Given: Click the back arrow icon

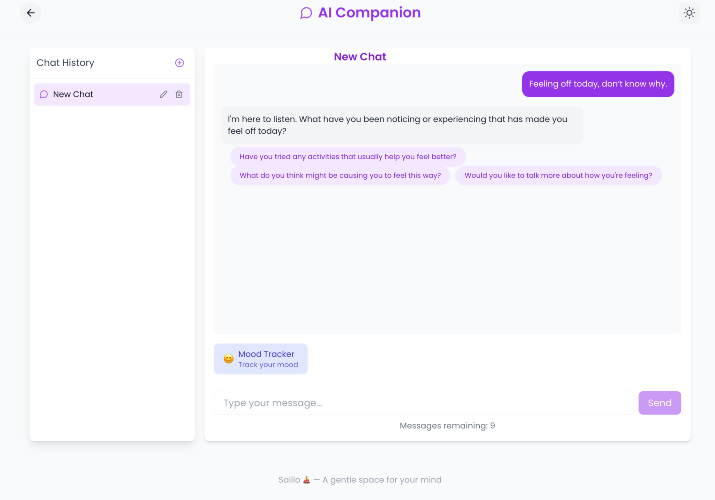Looking at the screenshot, I should pyautogui.click(x=31, y=13).
